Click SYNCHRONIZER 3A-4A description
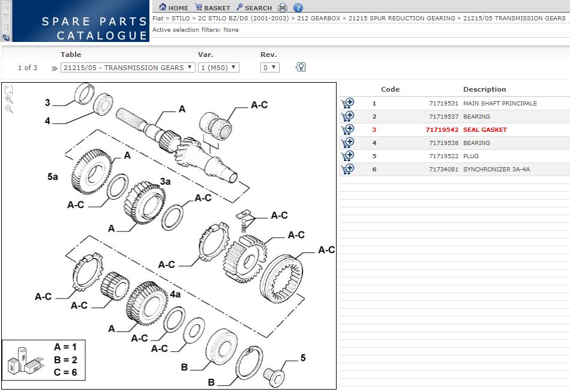This screenshot has height=392, width=570. (497, 169)
